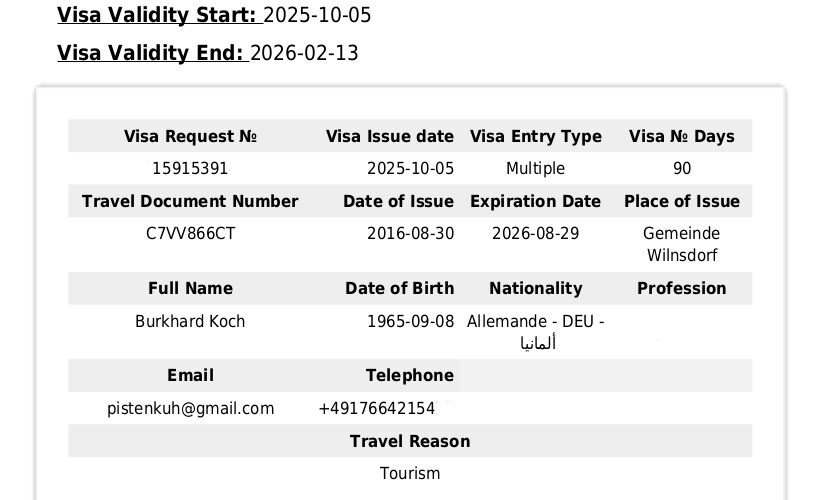Select the expiration date 2026-08-29
The height and width of the screenshot is (500, 823).
(535, 233)
